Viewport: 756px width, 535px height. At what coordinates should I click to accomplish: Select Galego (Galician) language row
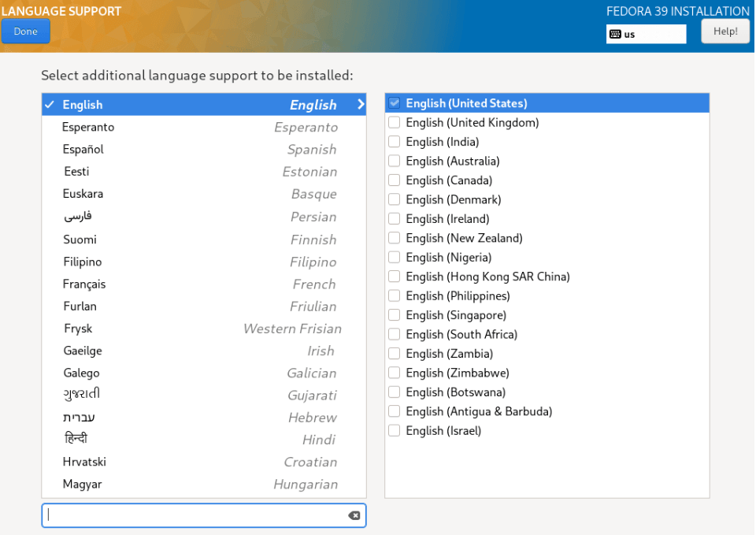pyautogui.click(x=203, y=373)
